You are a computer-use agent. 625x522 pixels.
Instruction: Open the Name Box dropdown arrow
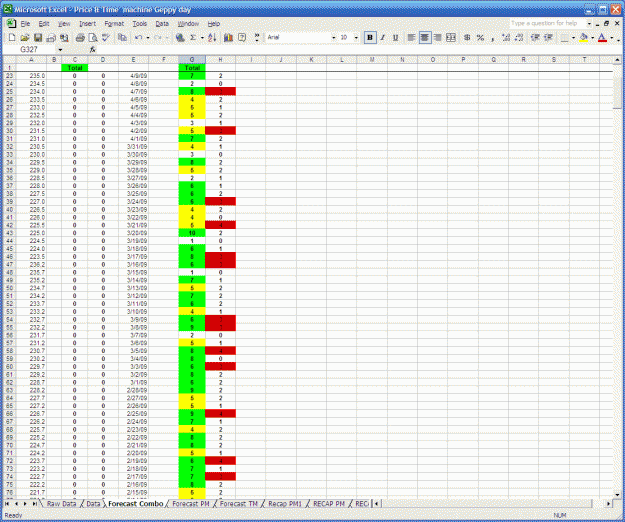pos(60,50)
